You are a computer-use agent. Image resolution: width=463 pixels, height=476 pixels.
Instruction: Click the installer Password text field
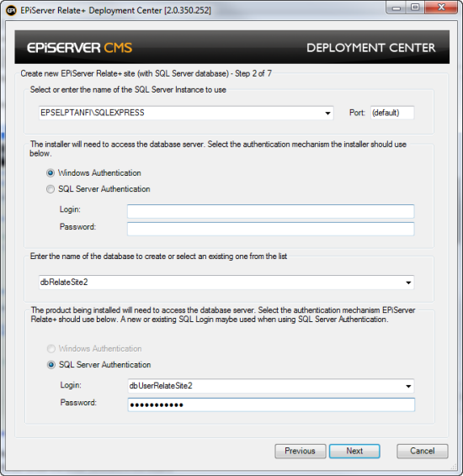271,229
